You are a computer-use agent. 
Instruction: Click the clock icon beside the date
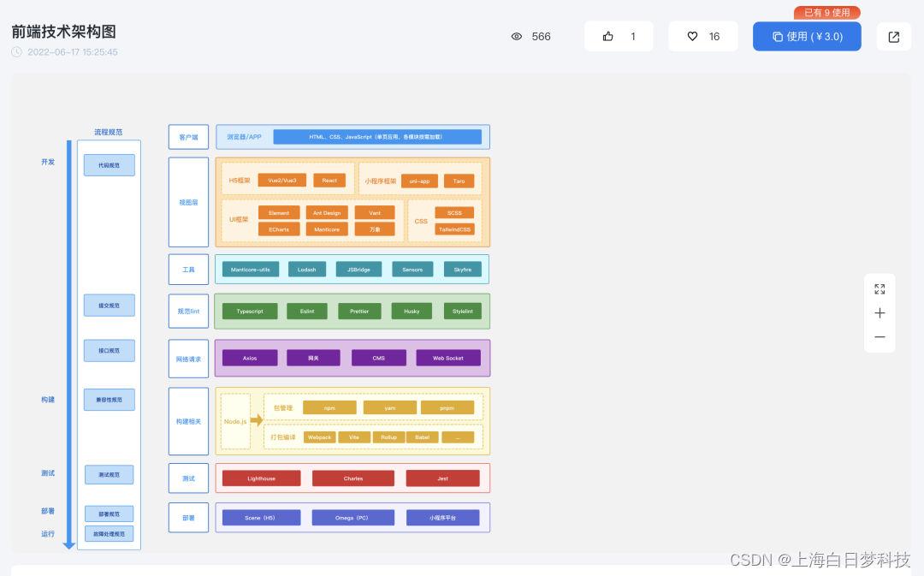point(16,52)
